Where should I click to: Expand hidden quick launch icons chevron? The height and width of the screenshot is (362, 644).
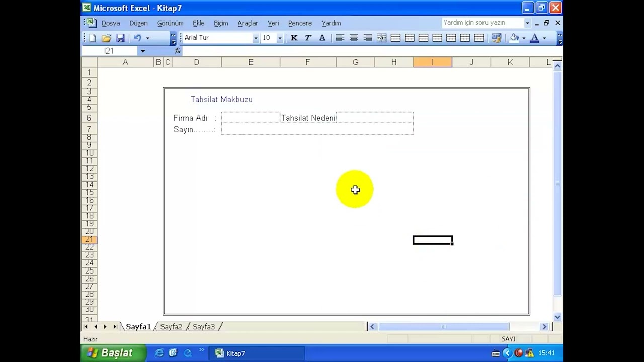(x=202, y=350)
